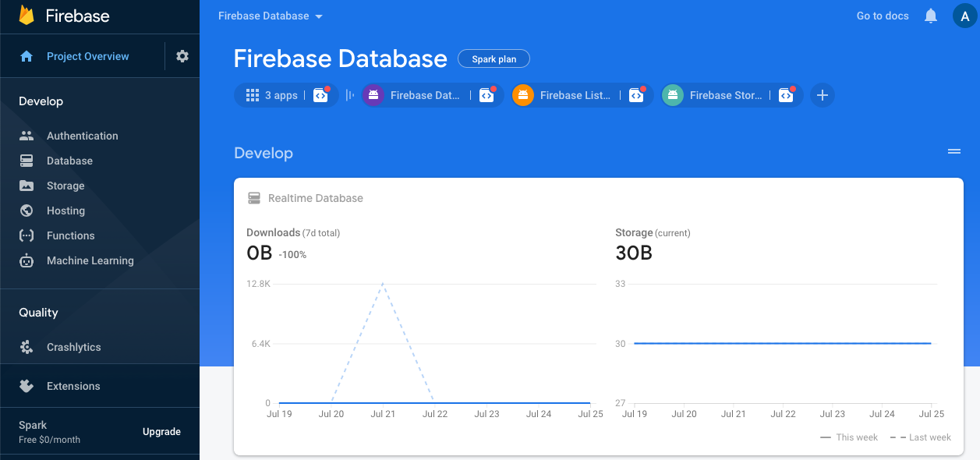Collapse the Develop section using dash icon
Viewport: 980px width, 460px height.
click(954, 152)
